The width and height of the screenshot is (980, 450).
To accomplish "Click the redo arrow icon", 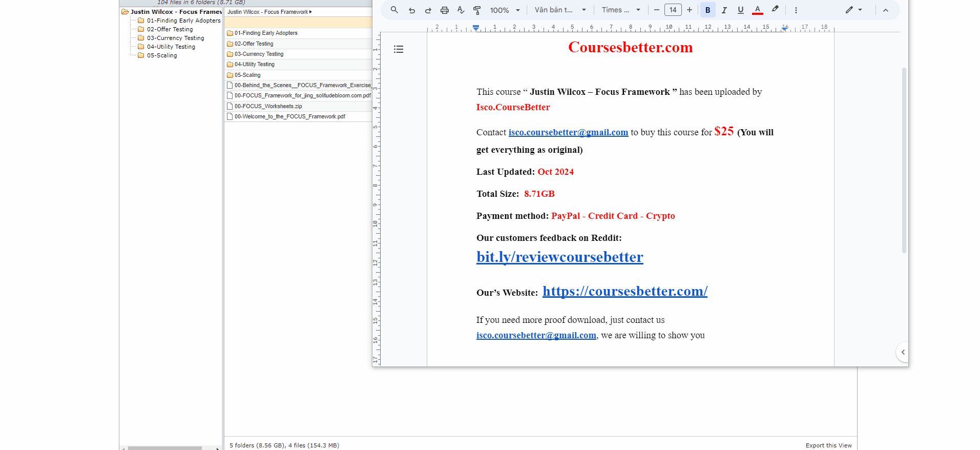I will (428, 10).
